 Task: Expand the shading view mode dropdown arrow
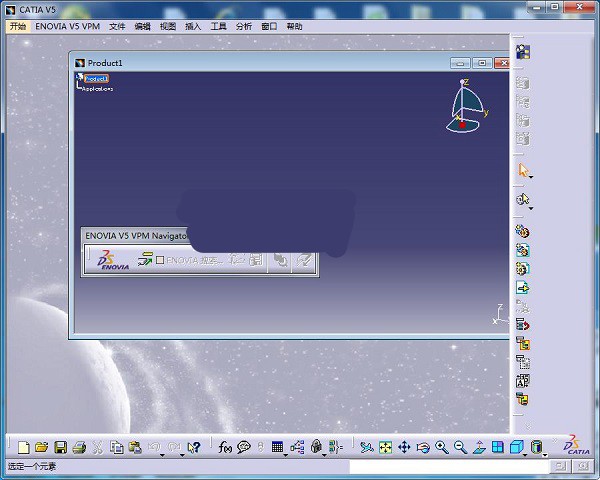click(545, 455)
